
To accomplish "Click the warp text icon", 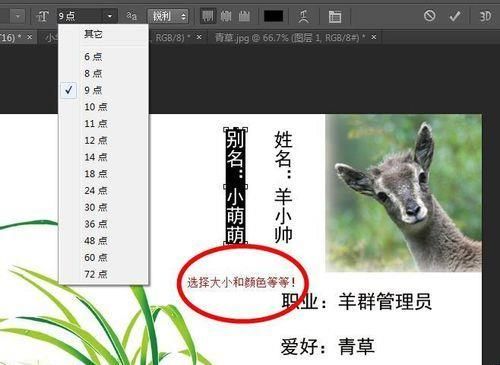I will 303,16.
